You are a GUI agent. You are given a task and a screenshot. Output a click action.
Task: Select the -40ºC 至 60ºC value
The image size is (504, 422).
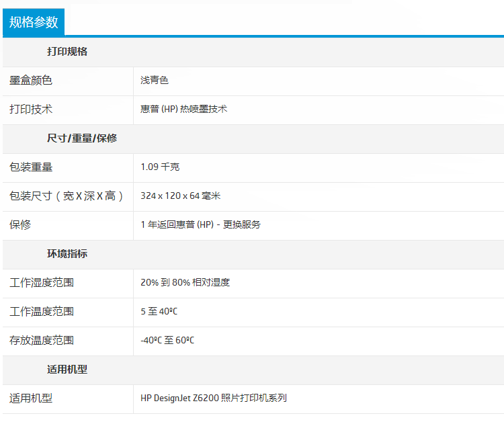click(167, 340)
